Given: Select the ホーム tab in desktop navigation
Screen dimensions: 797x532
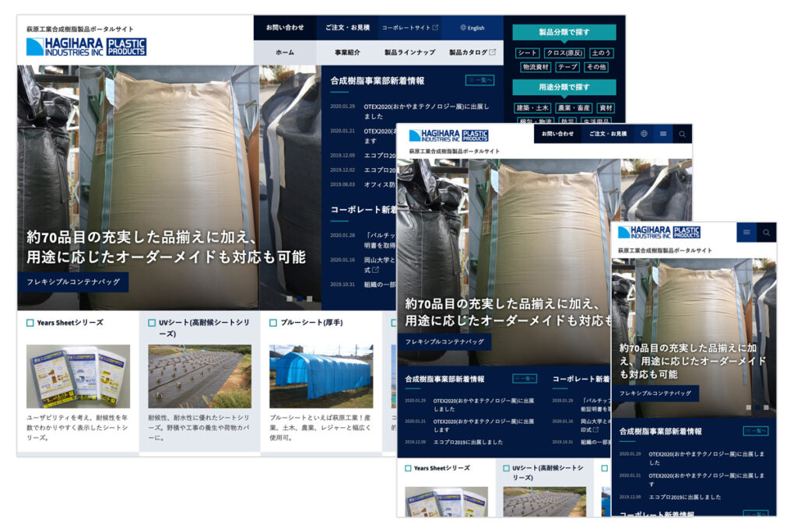Looking at the screenshot, I should point(285,52).
